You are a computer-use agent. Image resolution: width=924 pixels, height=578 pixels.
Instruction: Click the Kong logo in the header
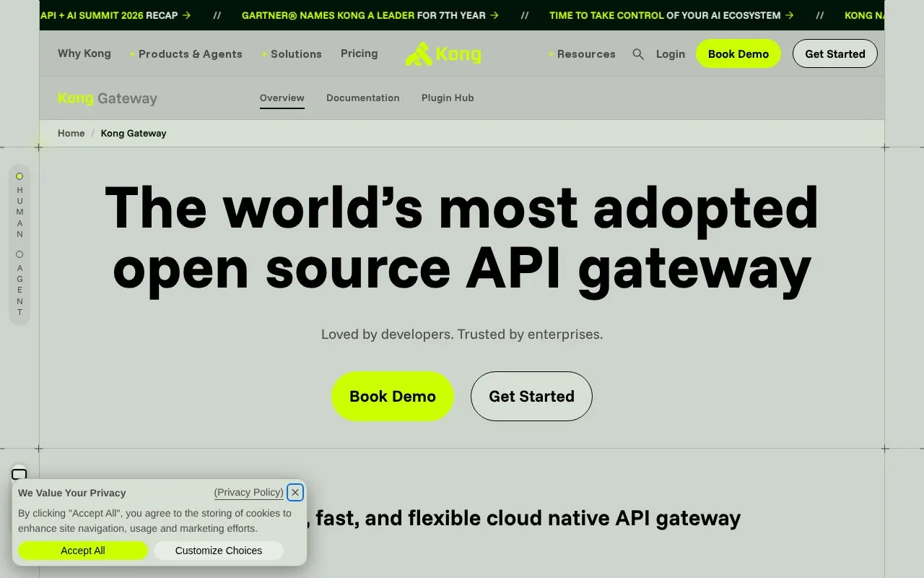pos(443,53)
